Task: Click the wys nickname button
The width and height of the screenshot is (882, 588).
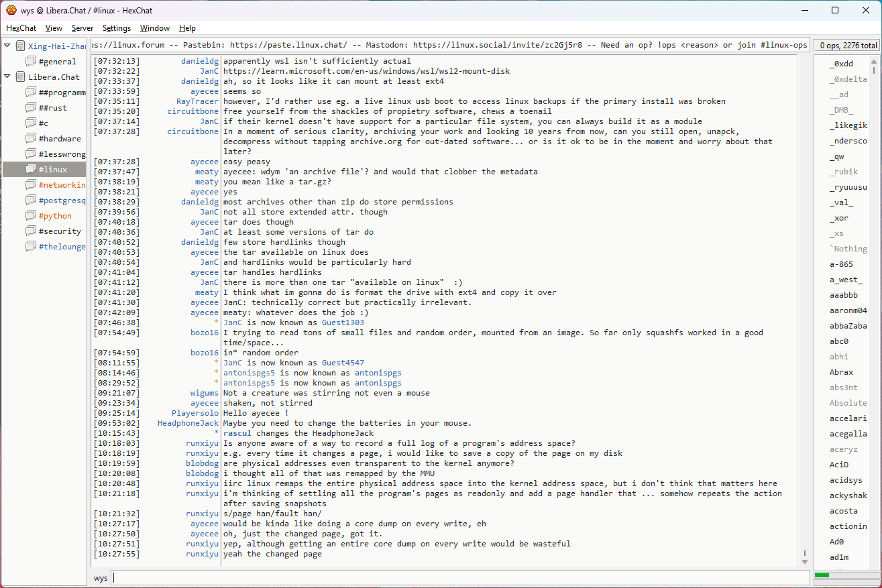Action: (101, 578)
